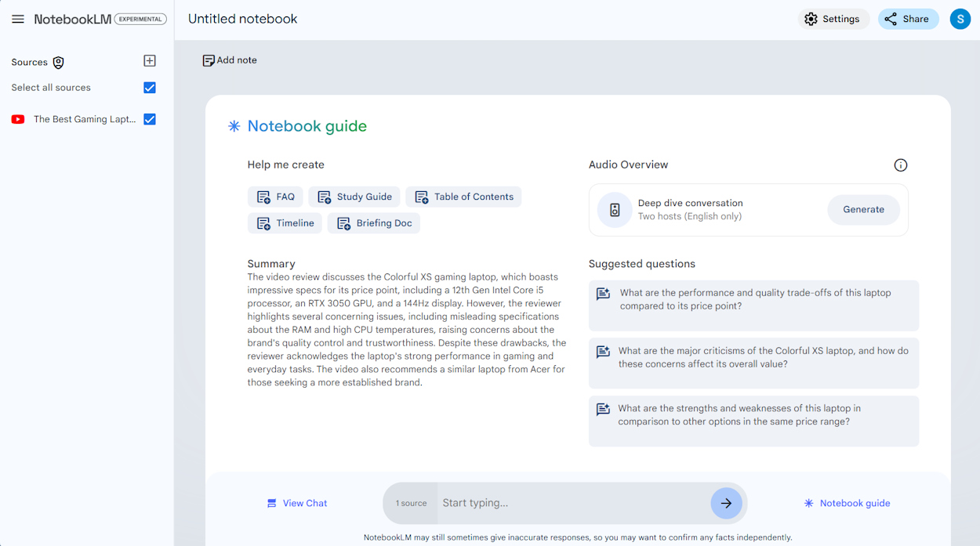This screenshot has height=546, width=980.
Task: Create a Timeline
Action: [x=285, y=223]
